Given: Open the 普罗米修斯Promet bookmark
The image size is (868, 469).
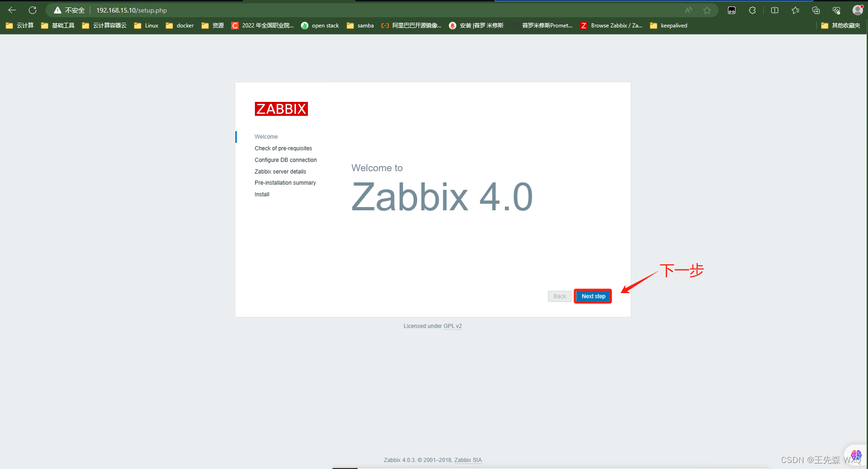Looking at the screenshot, I should tap(542, 26).
